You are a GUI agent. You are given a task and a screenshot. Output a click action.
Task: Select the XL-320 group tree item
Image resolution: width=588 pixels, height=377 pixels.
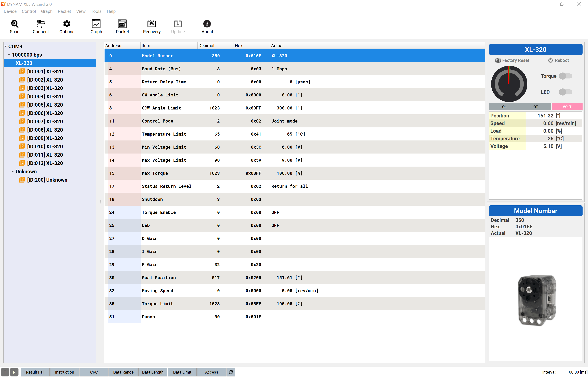[50, 63]
